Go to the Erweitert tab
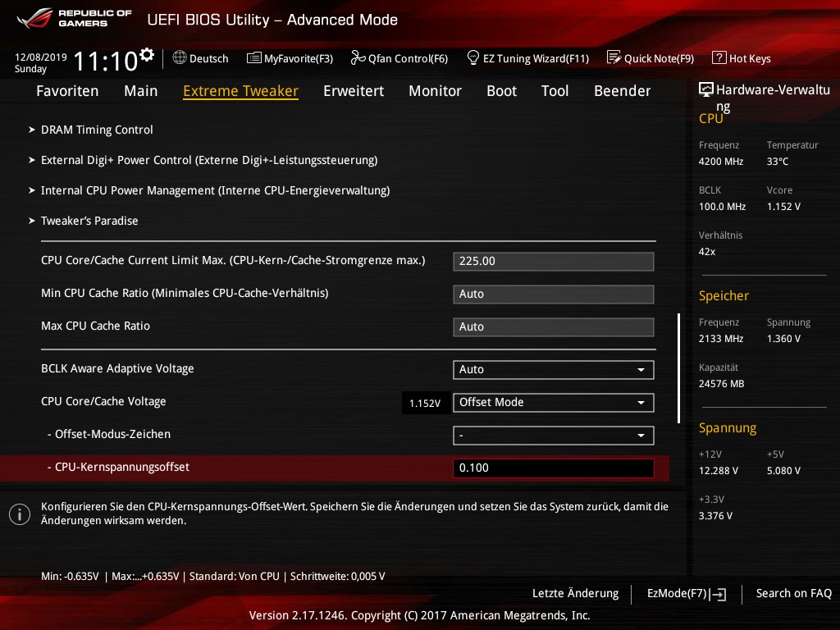840x630 pixels. pos(354,90)
